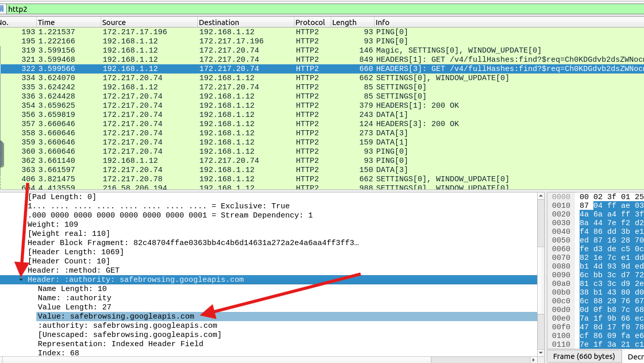The width and height of the screenshot is (644, 363).
Task: Click hex offset 0000 row in bytes pane
Action: pos(595,197)
